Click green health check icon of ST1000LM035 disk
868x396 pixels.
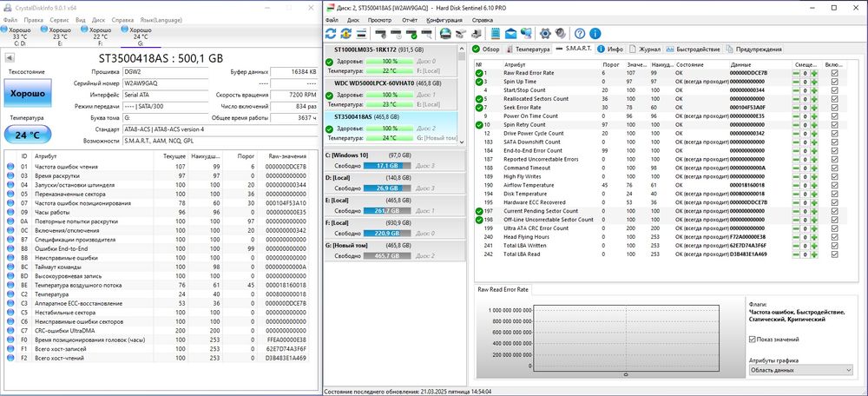point(329,62)
